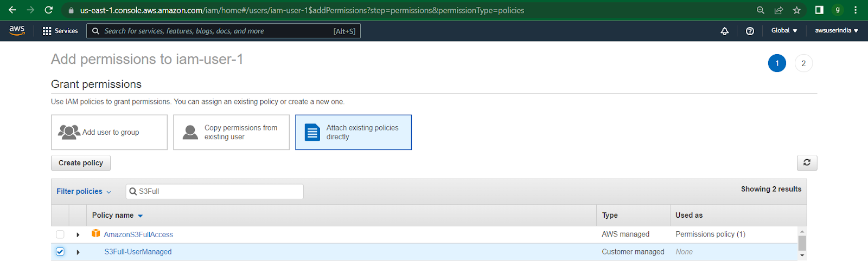Click the AWS logo home icon
This screenshot has width=868, height=261.
(17, 30)
